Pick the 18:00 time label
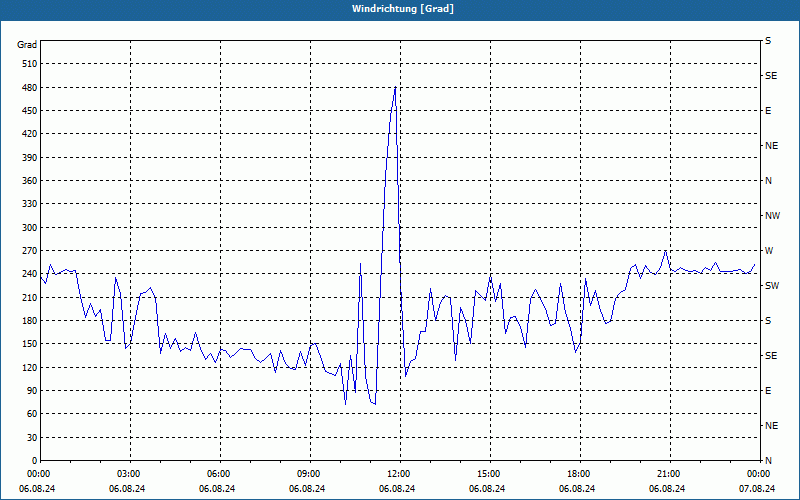Image resolution: width=800 pixels, height=500 pixels. pos(580,473)
